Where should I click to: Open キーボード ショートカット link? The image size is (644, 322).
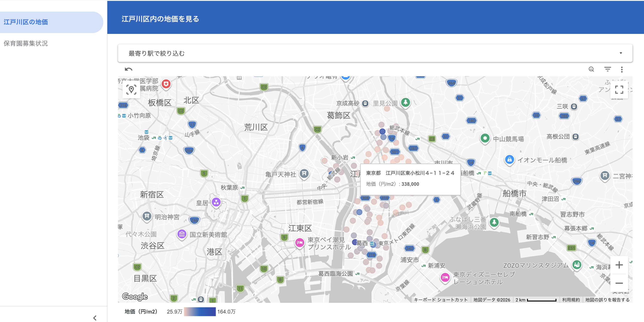(x=440, y=300)
